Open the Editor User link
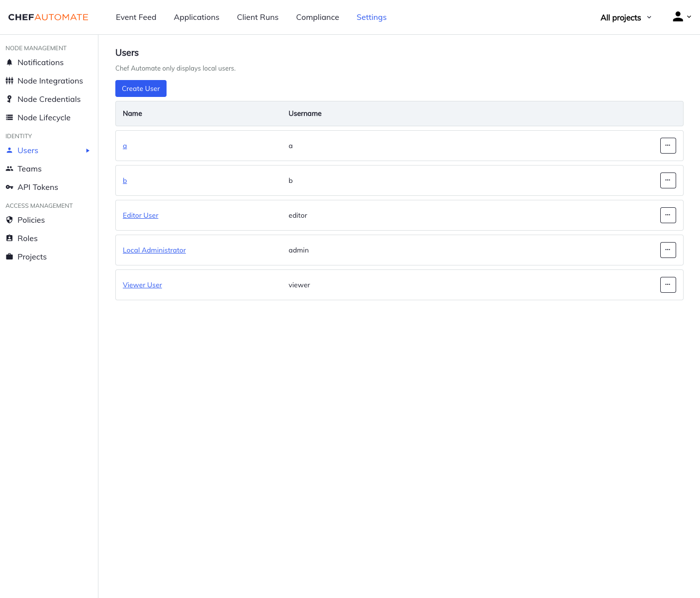The width and height of the screenshot is (700, 598). (141, 215)
